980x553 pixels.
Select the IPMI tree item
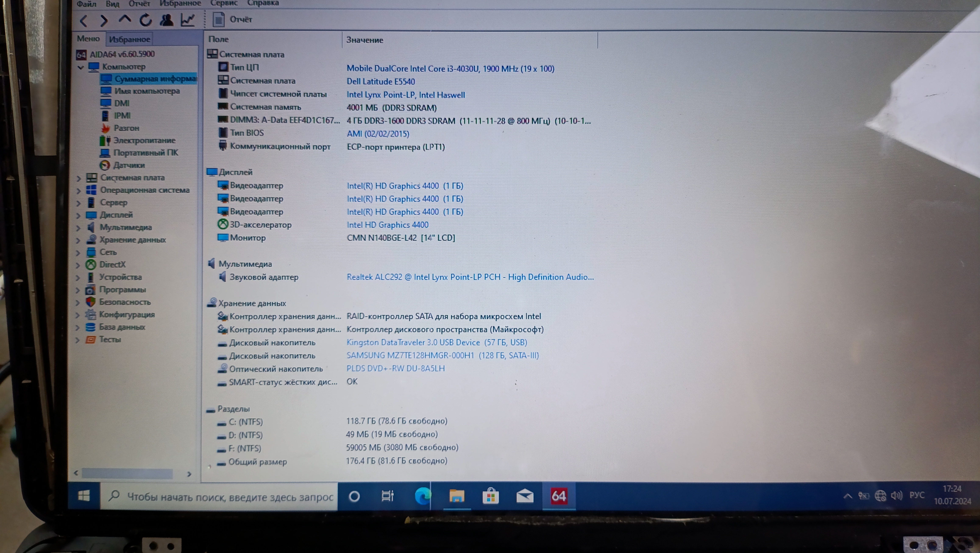click(x=116, y=115)
